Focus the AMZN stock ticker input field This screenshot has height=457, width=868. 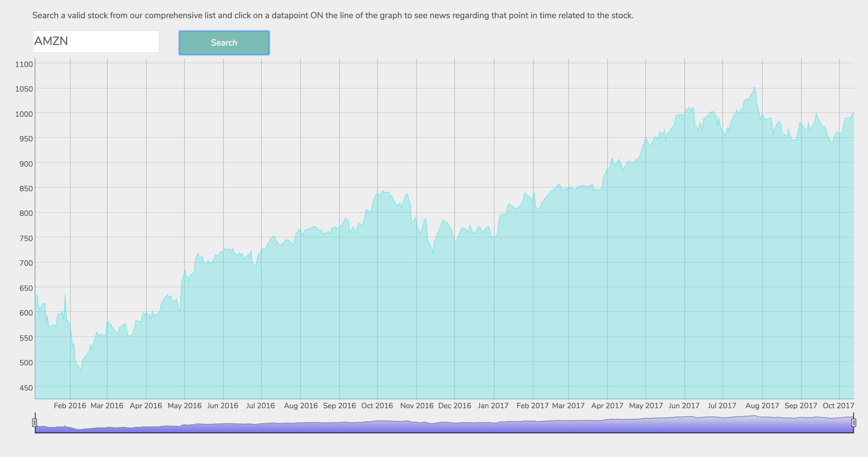(x=96, y=42)
